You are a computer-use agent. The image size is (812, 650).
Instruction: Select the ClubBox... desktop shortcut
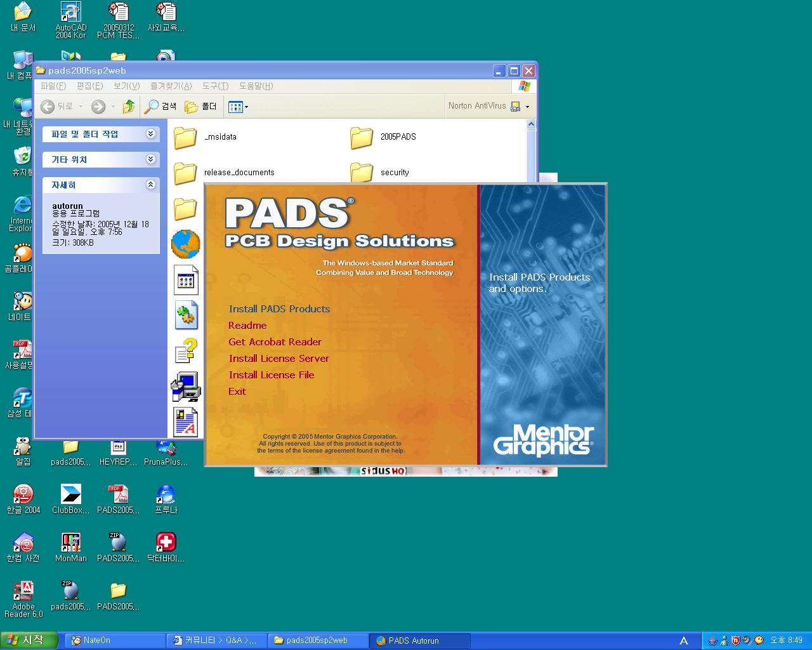(70, 499)
